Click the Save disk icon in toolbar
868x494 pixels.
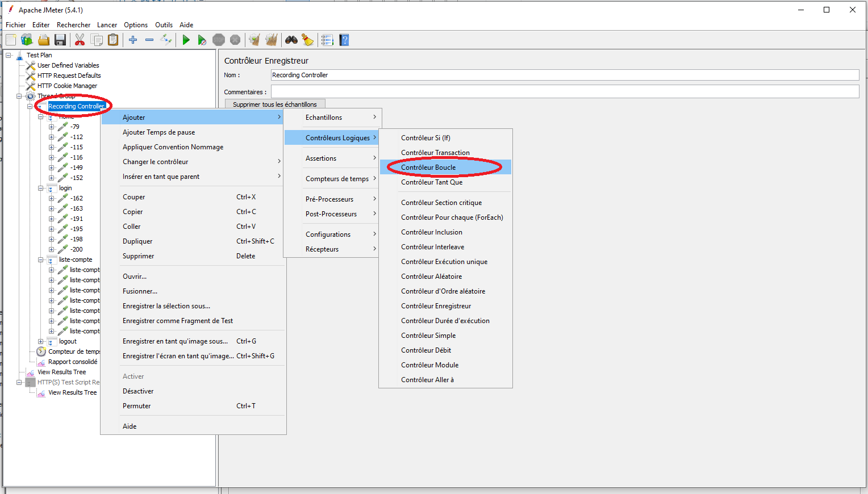point(60,40)
